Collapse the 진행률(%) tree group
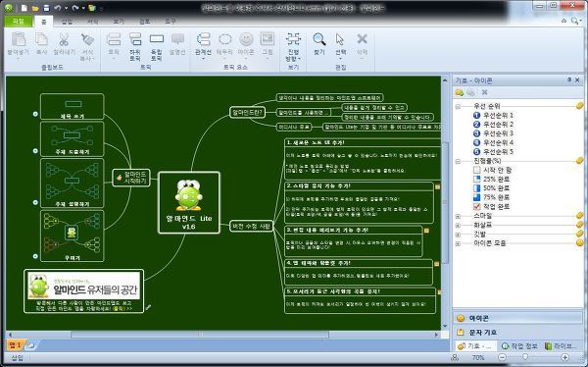588x367 pixels. [458, 161]
